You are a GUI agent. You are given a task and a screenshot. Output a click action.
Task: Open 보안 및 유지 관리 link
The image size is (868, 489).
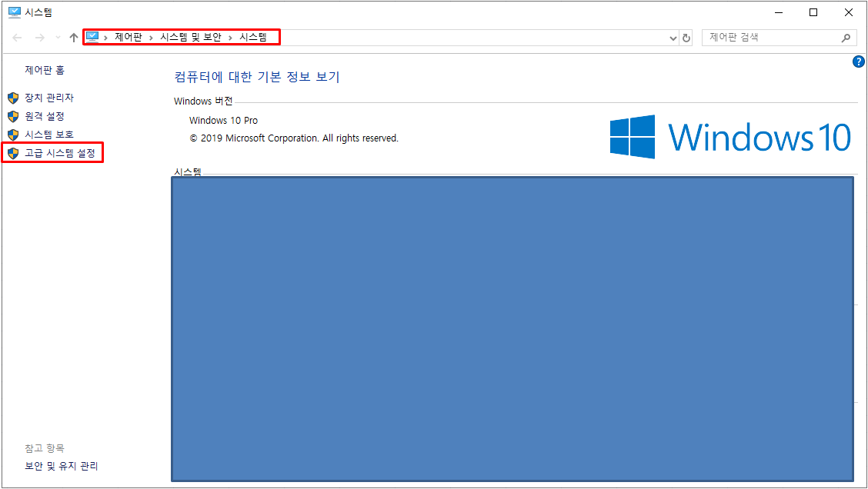click(x=62, y=467)
